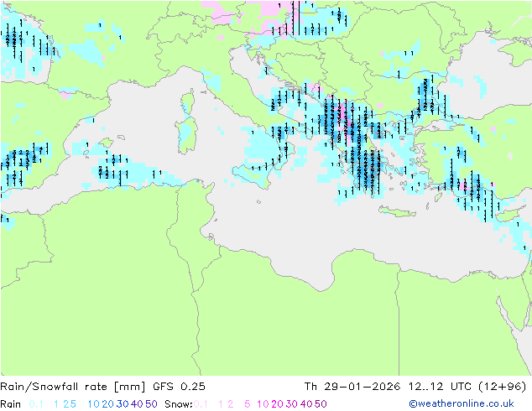
Task: Click the Rain legend value 30
Action: point(123,404)
